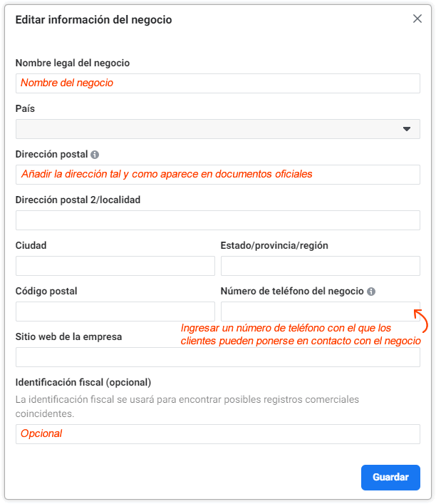Click the Nombre legal del negocio label
This screenshot has height=504, width=436.
click(x=73, y=63)
